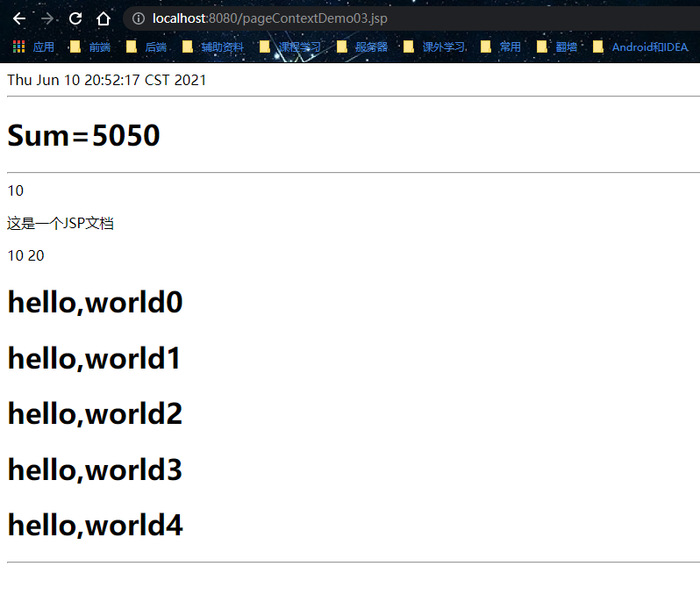The width and height of the screenshot is (700, 602).
Task: Click the hello,world1 heading
Action: click(x=94, y=359)
